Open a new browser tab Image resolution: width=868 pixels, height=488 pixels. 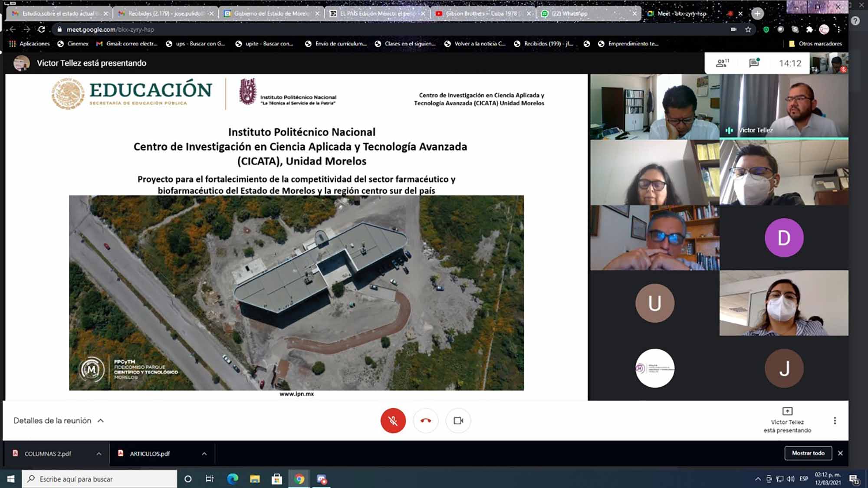coord(757,13)
